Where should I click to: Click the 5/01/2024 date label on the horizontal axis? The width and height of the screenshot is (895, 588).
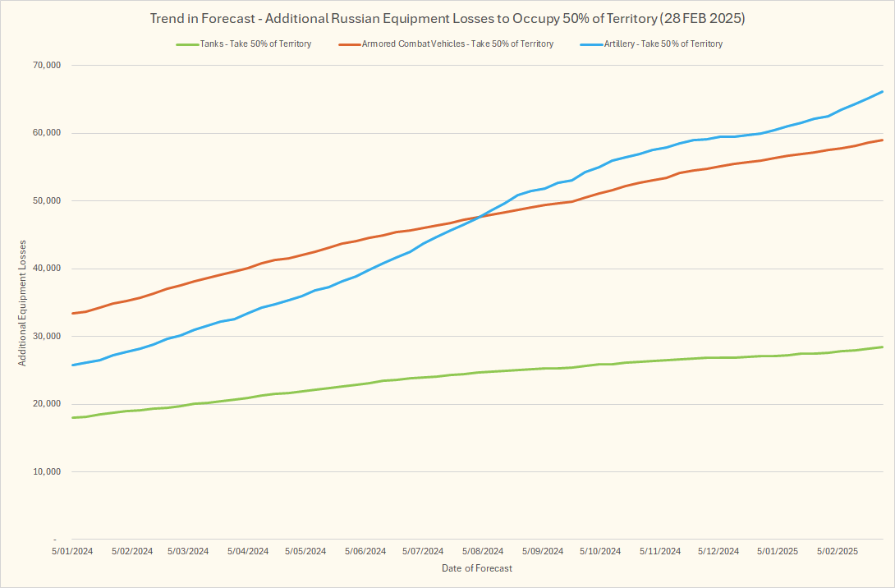[x=73, y=551]
